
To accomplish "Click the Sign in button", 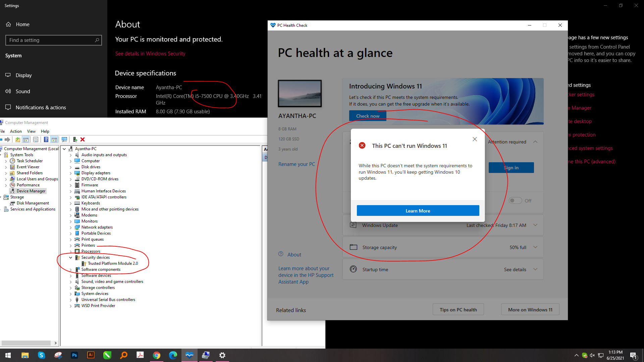I will click(511, 168).
